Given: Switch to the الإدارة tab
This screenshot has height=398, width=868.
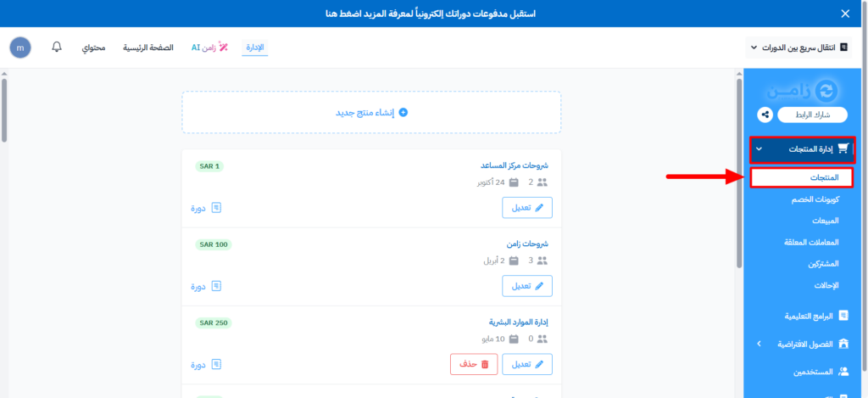Looking at the screenshot, I should [256, 48].
